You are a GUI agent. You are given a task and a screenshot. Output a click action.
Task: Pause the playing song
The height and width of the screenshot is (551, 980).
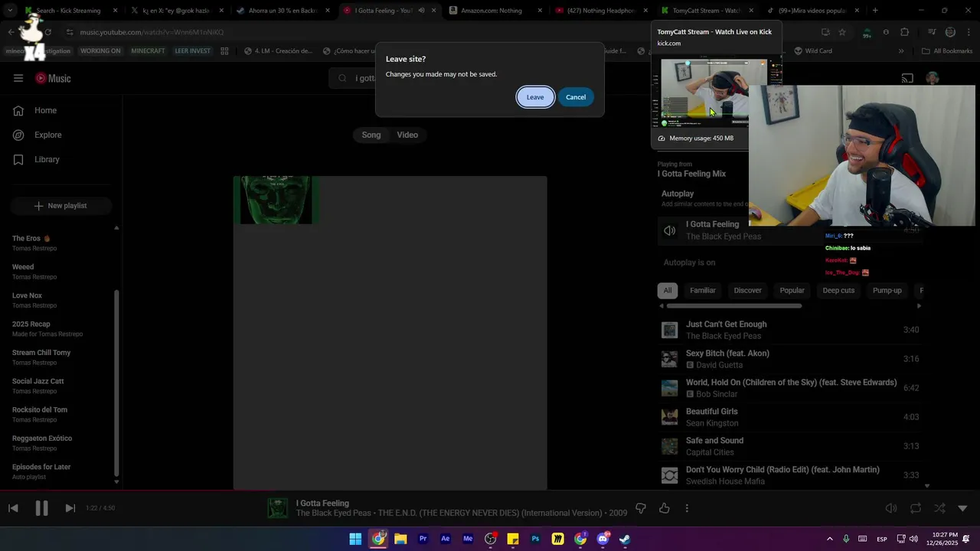41,508
